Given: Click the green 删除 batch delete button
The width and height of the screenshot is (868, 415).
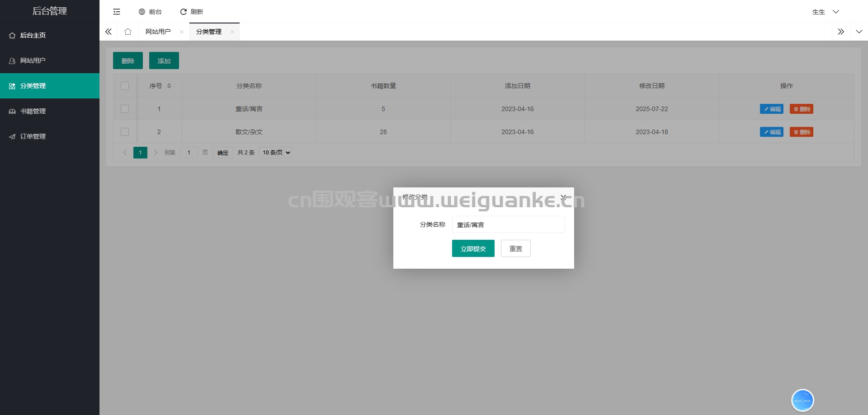Looking at the screenshot, I should (128, 61).
